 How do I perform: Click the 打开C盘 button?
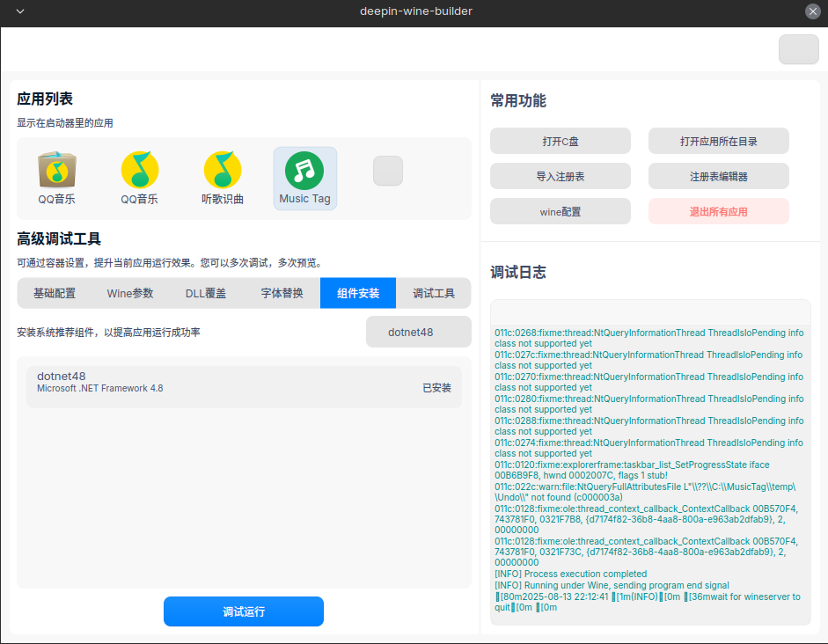pos(561,141)
